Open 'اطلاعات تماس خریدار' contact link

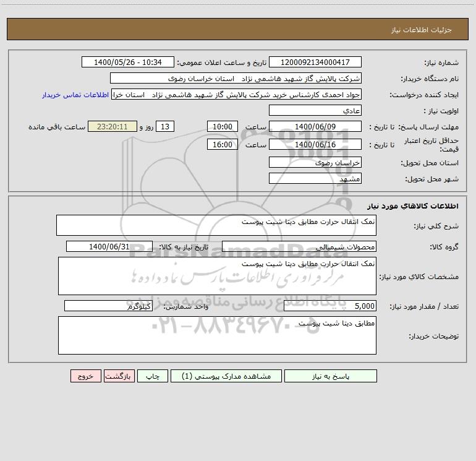click(x=75, y=95)
